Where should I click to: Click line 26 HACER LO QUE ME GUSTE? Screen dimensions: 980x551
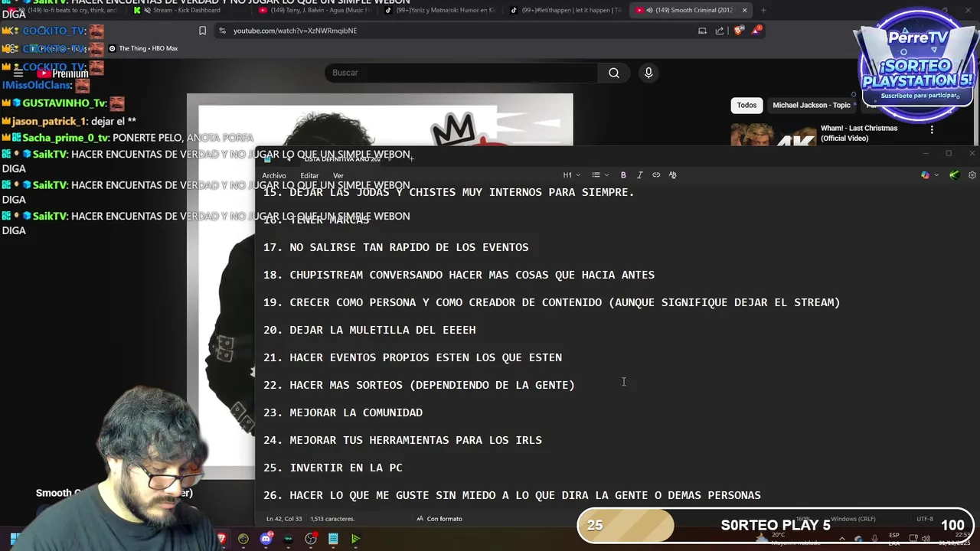point(512,496)
